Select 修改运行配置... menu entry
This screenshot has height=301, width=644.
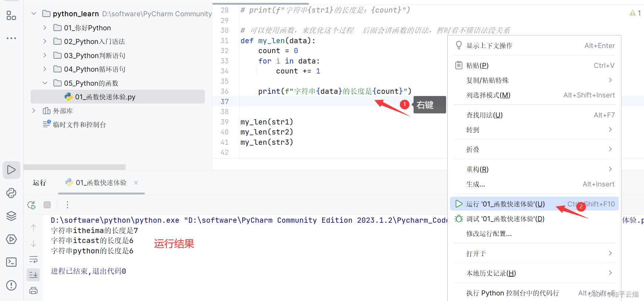pyautogui.click(x=534, y=233)
